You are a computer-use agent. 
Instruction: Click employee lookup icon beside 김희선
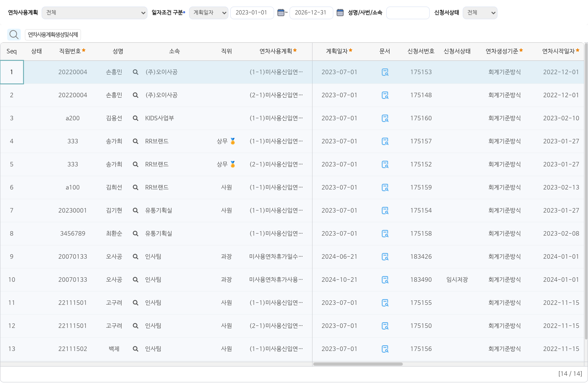pos(135,187)
